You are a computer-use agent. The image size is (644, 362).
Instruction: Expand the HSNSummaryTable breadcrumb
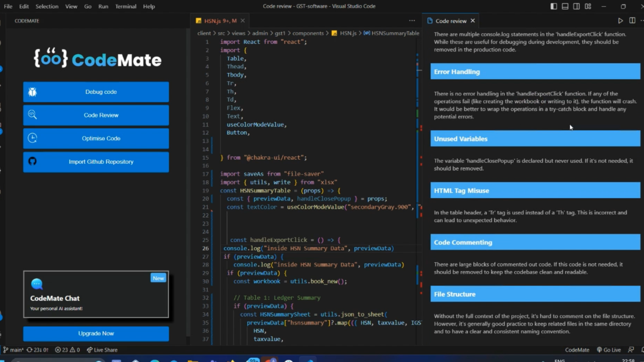[395, 33]
